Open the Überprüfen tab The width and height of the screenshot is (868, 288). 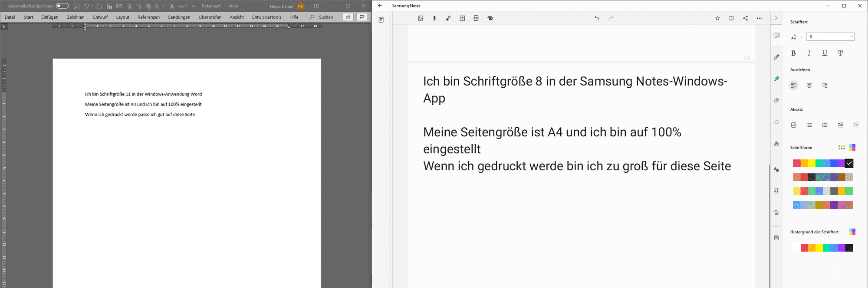tap(210, 17)
